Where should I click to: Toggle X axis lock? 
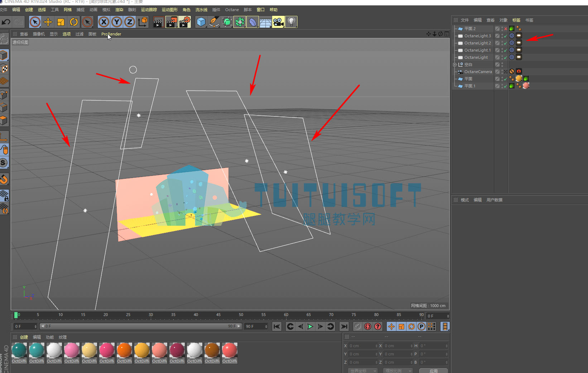point(104,22)
